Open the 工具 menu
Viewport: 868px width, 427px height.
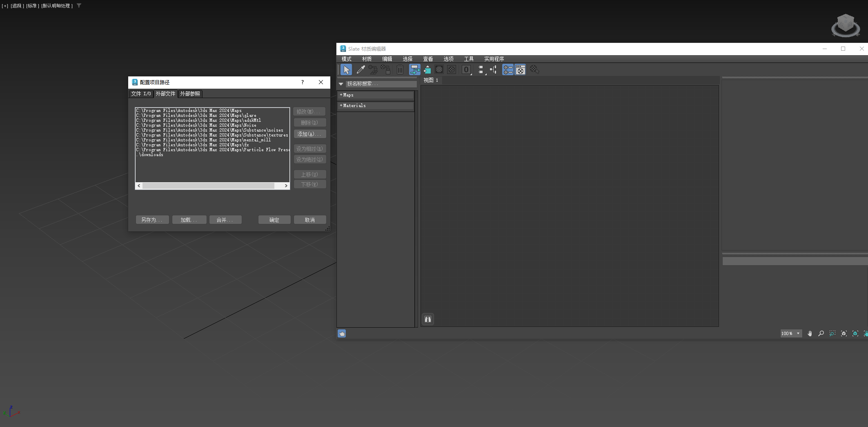tap(469, 59)
